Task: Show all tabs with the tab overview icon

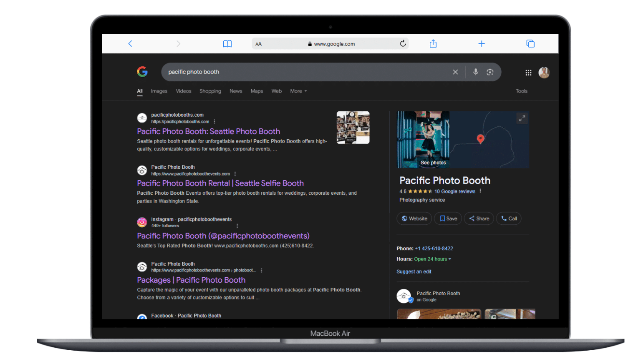Action: [x=530, y=43]
